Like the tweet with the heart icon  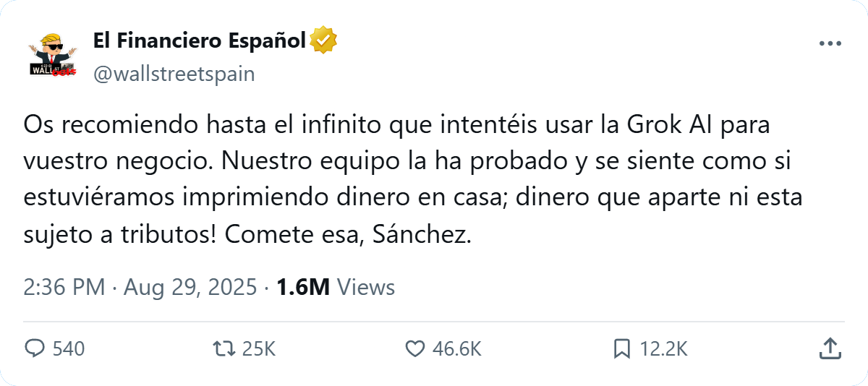[414, 349]
